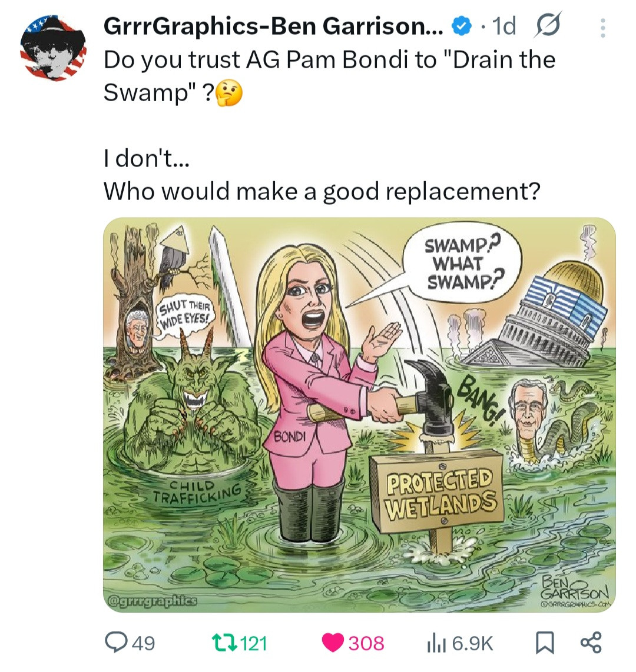Open GrrrGraphics-Ben Garrison account name
The image size is (636, 672).
click(x=274, y=26)
